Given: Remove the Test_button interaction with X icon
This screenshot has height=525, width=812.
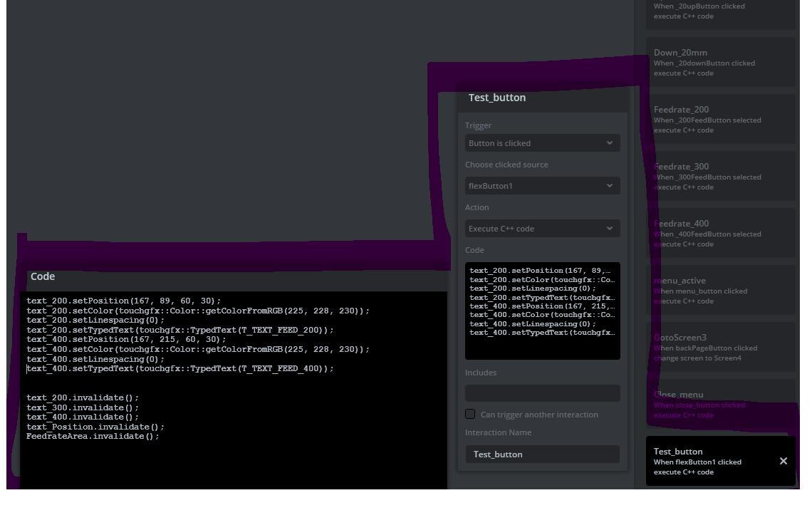Looking at the screenshot, I should [x=783, y=461].
